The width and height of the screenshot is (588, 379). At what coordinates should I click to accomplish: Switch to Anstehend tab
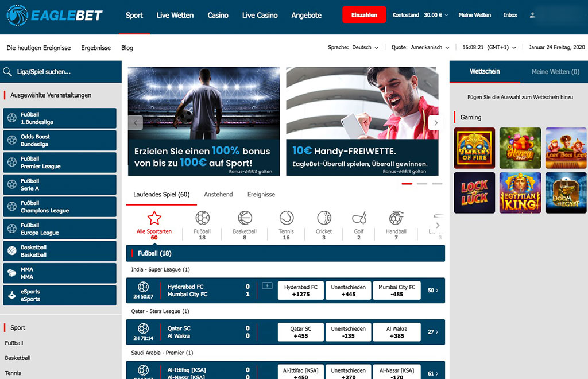click(x=218, y=194)
